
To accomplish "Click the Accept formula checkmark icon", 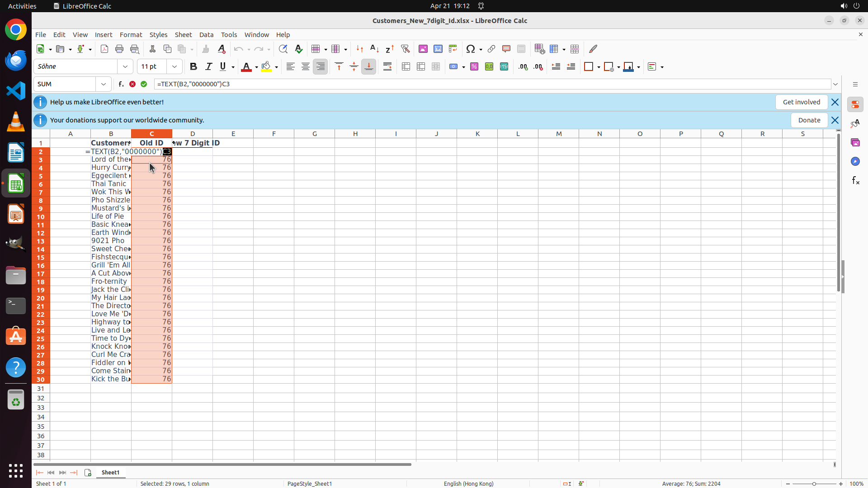I will [x=144, y=84].
